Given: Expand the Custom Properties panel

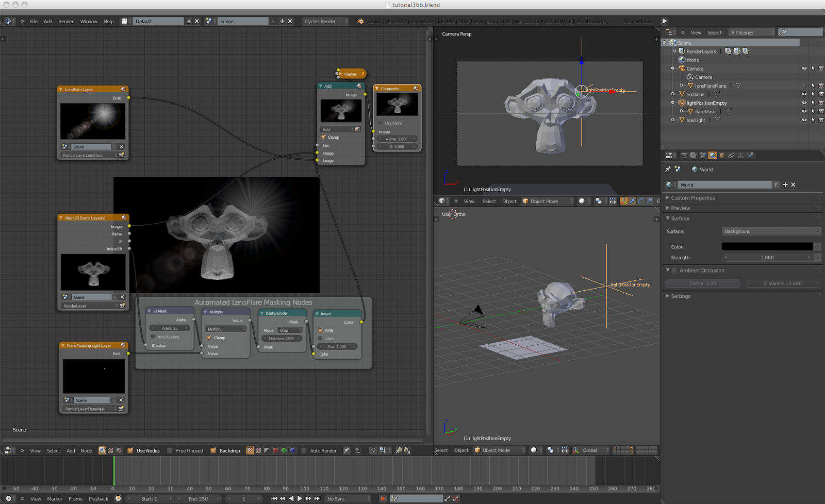Looking at the screenshot, I should click(x=692, y=198).
